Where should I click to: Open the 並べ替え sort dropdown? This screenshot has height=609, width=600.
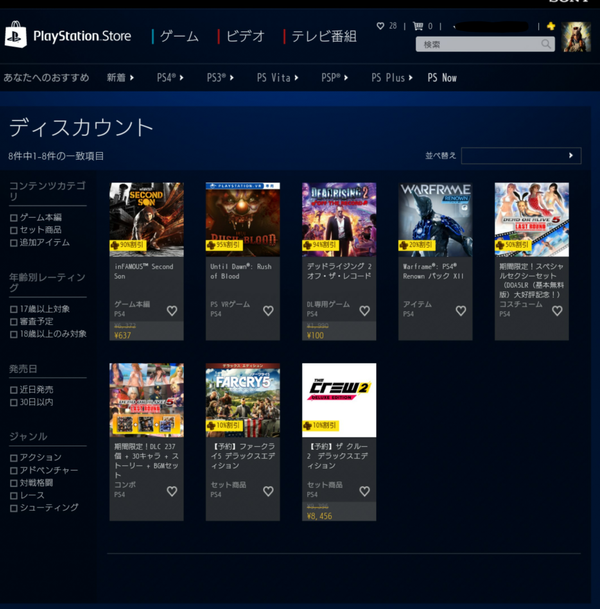pos(521,156)
